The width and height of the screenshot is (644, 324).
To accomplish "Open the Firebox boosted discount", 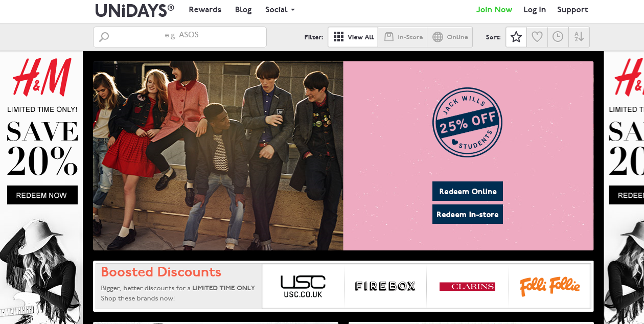I will pos(385,286).
